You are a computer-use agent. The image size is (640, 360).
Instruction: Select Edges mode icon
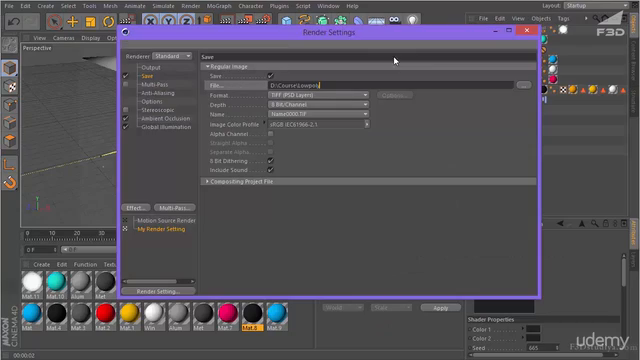click(10, 123)
